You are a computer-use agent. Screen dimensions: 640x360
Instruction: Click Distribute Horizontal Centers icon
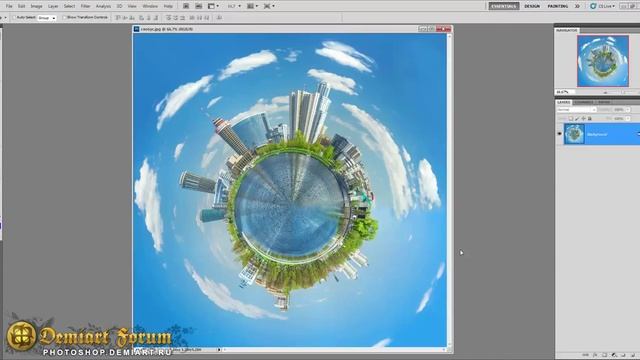(199, 18)
